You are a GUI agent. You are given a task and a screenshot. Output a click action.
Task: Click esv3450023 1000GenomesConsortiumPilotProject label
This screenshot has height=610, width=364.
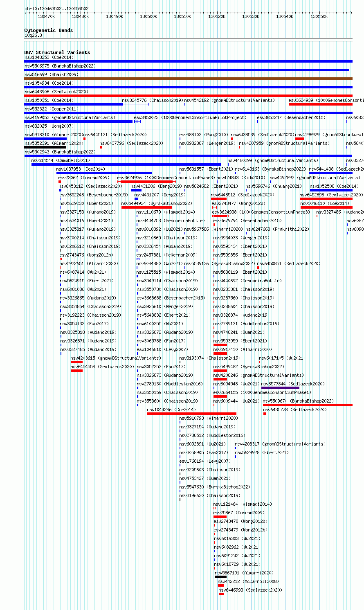190,118
